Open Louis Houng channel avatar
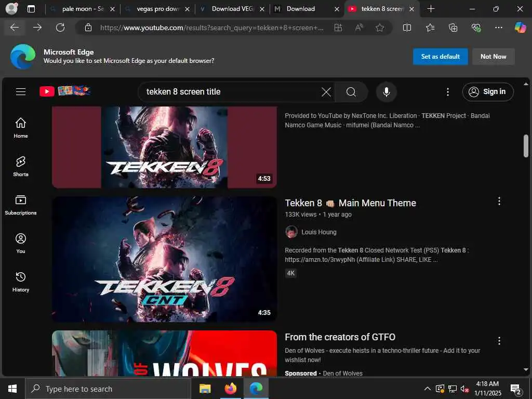This screenshot has width=532, height=399. [291, 232]
